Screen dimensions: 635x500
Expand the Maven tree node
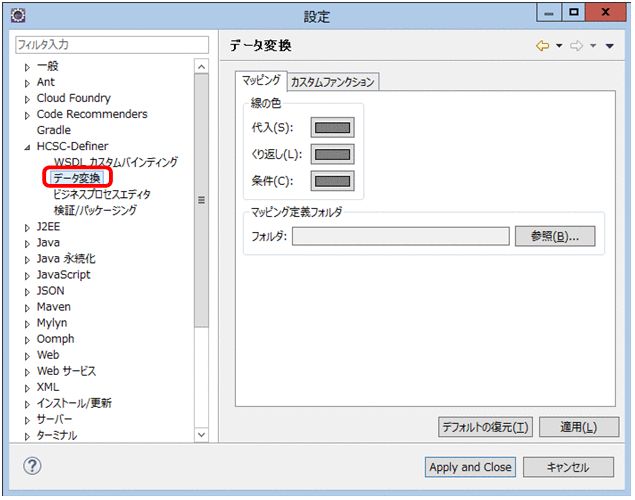click(x=27, y=308)
